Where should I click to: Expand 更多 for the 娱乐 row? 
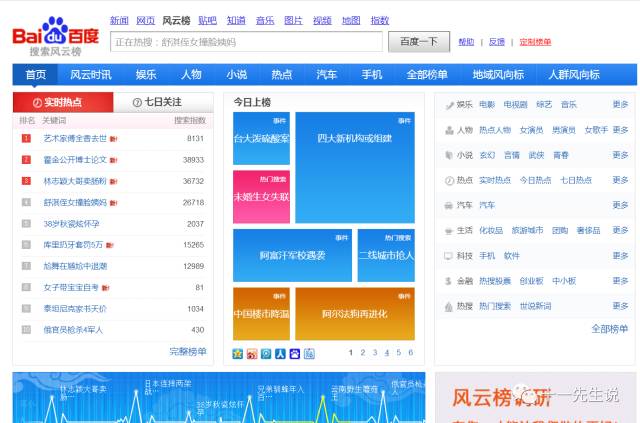tap(620, 104)
